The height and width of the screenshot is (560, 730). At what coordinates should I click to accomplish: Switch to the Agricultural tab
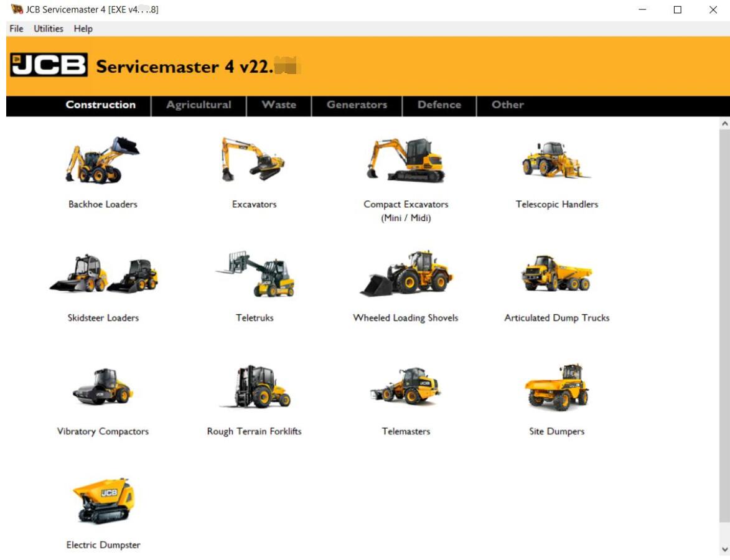(199, 105)
